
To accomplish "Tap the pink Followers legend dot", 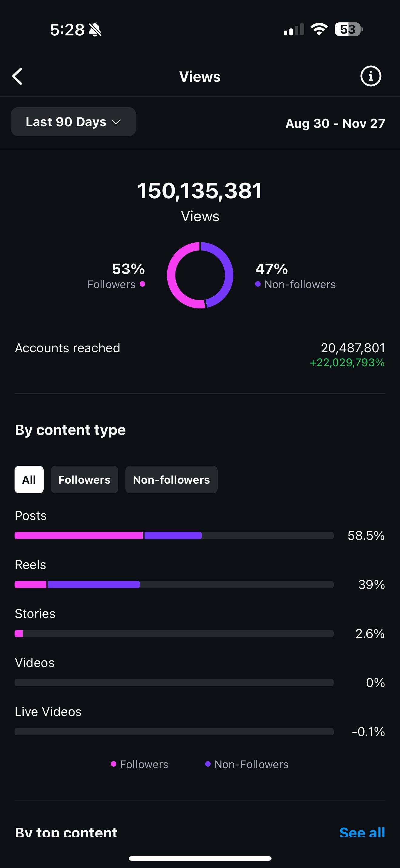I will click(x=142, y=284).
